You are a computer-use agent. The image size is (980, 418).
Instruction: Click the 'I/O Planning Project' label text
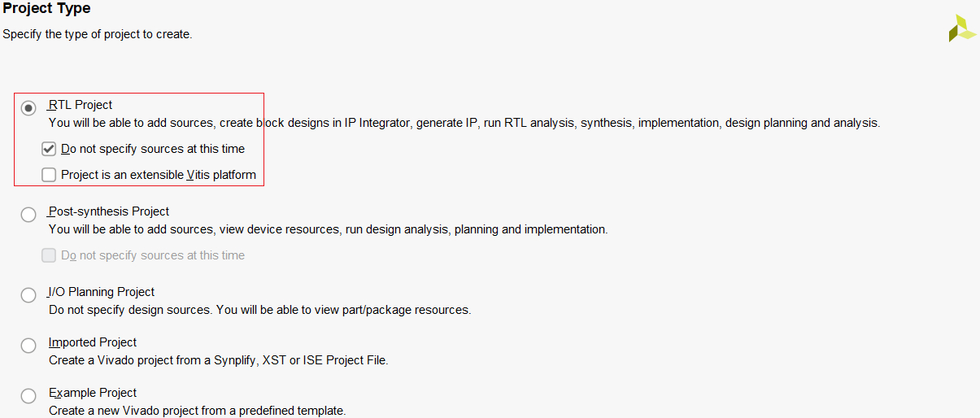coord(102,292)
